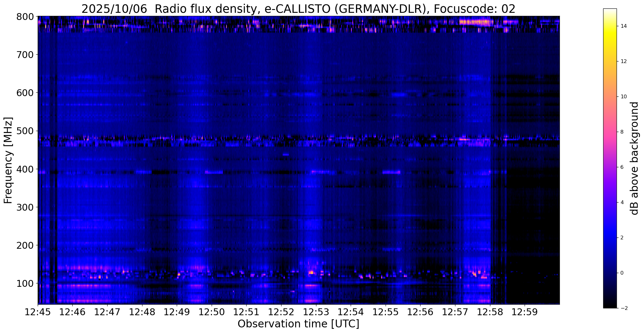Click the colorbar tick label 4

pyautogui.click(x=622, y=203)
